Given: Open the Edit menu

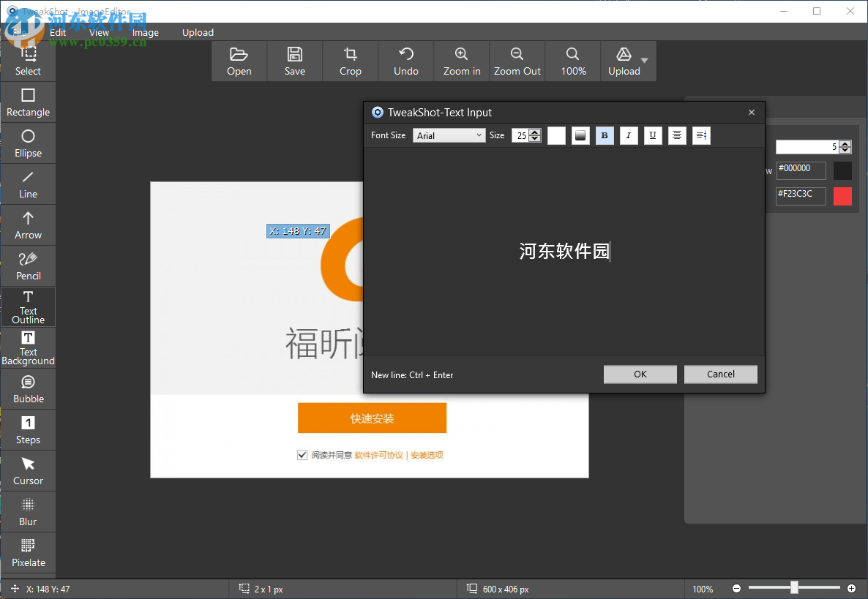Looking at the screenshot, I should [x=58, y=32].
